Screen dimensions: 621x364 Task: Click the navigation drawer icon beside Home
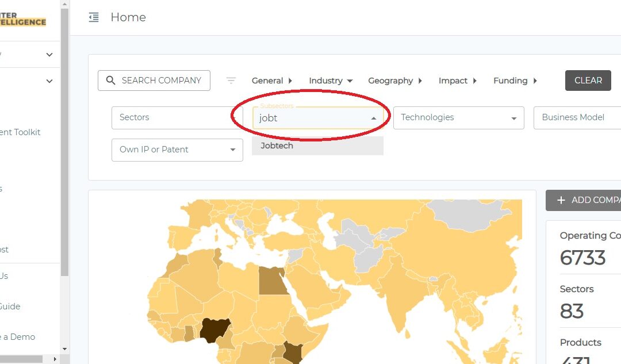93,17
